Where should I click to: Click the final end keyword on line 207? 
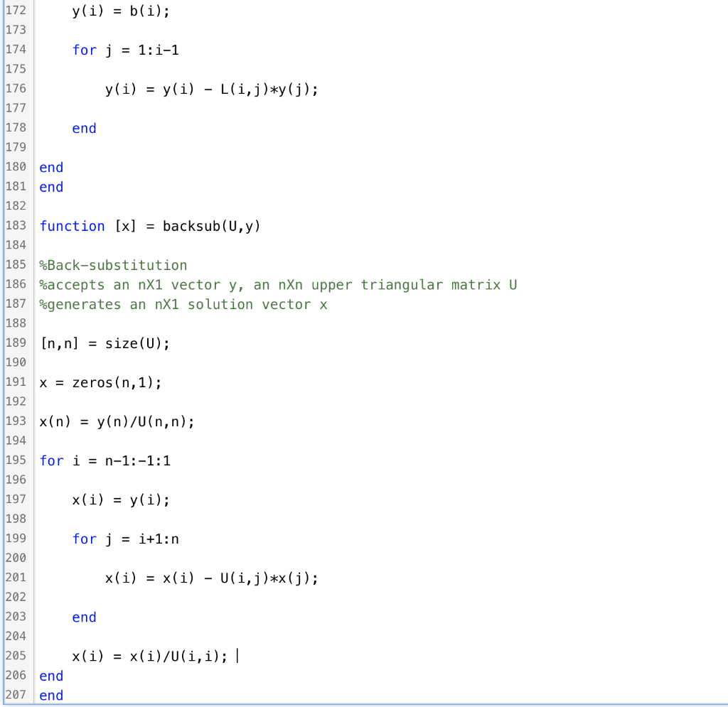(x=50, y=695)
